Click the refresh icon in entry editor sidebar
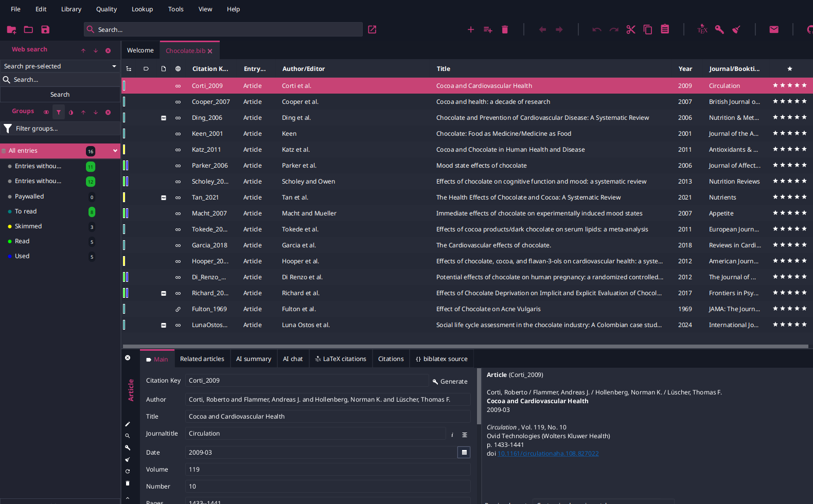Image resolution: width=813 pixels, height=504 pixels. tap(128, 472)
